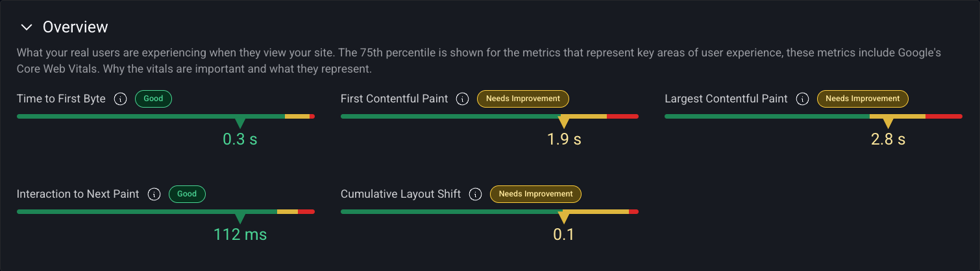Click the Overview section heading
Image resolution: width=980 pixels, height=271 pixels.
(75, 27)
